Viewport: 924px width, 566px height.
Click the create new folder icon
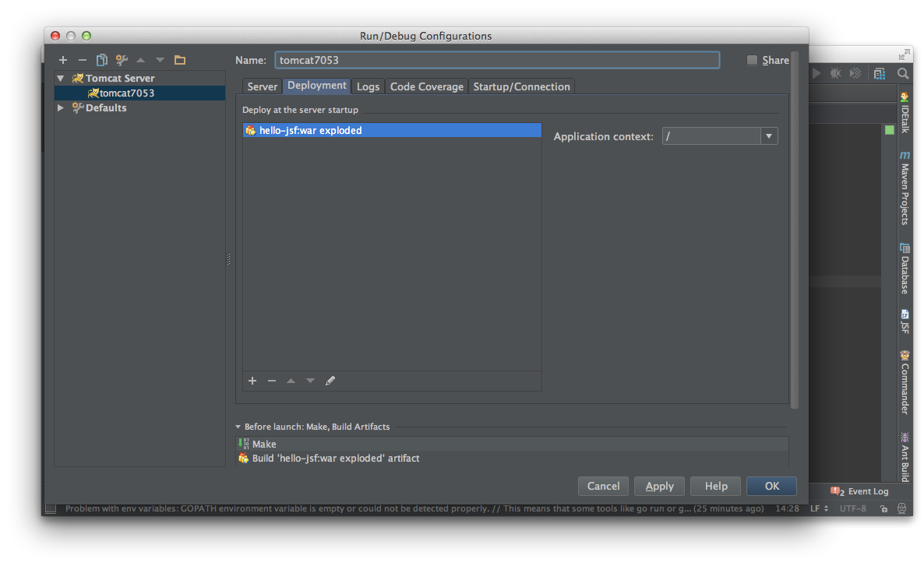click(180, 60)
